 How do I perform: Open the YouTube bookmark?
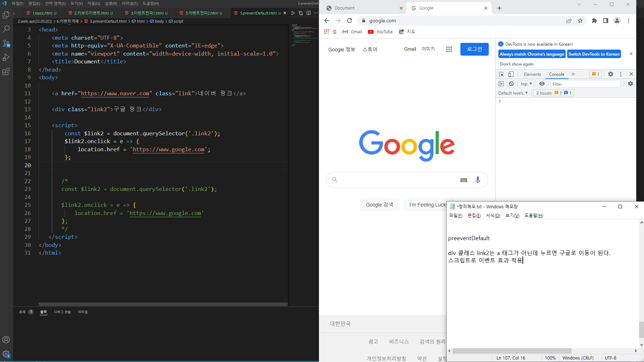[380, 32]
